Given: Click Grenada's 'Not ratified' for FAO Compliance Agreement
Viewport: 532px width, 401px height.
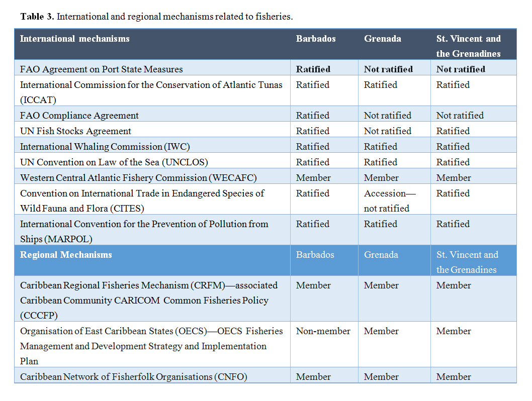Looking at the screenshot, I should (387, 116).
